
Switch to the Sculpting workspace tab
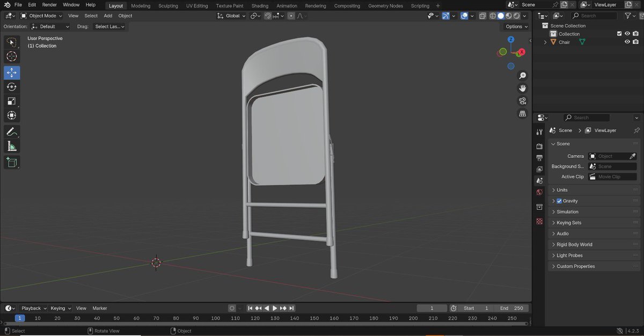(x=168, y=6)
